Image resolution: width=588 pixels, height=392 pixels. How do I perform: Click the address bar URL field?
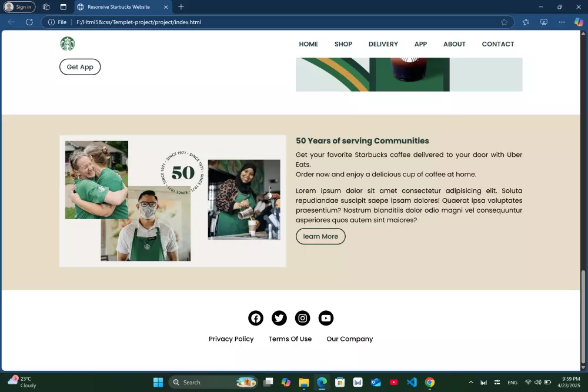click(278, 22)
